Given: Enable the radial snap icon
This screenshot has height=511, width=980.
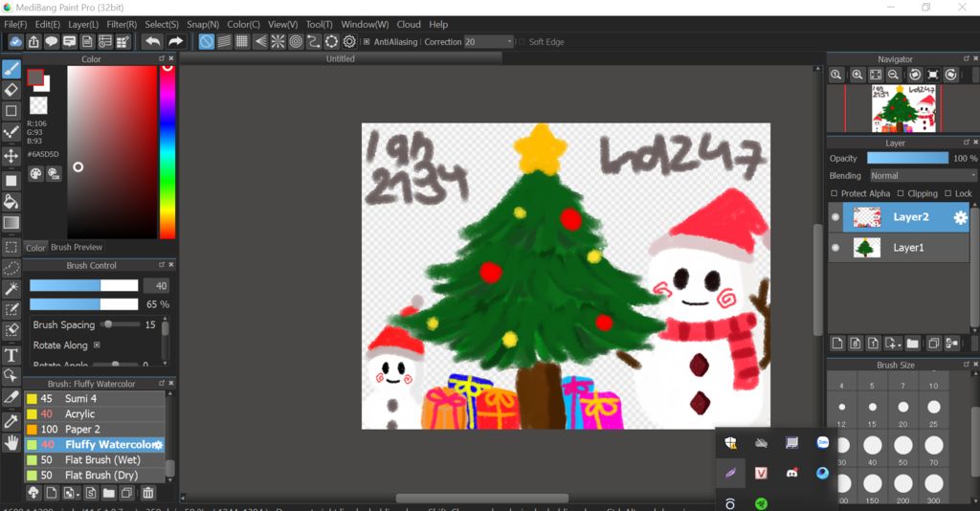Looking at the screenshot, I should coord(278,42).
